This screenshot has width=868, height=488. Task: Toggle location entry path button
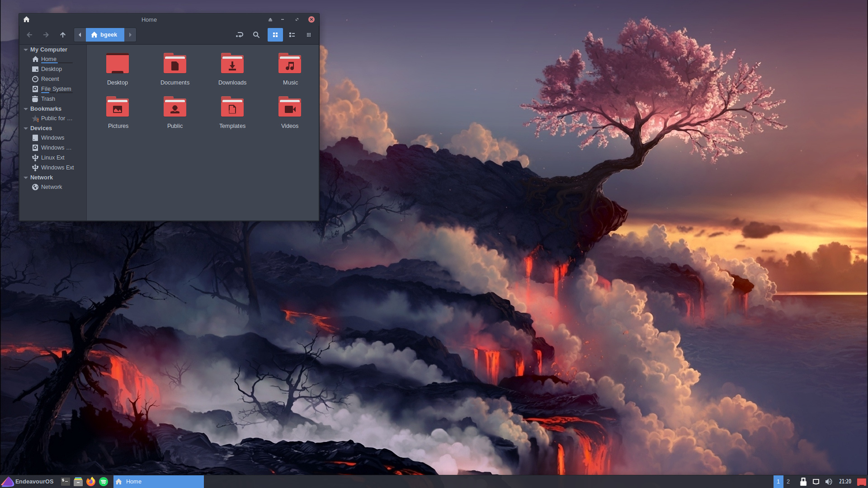240,35
